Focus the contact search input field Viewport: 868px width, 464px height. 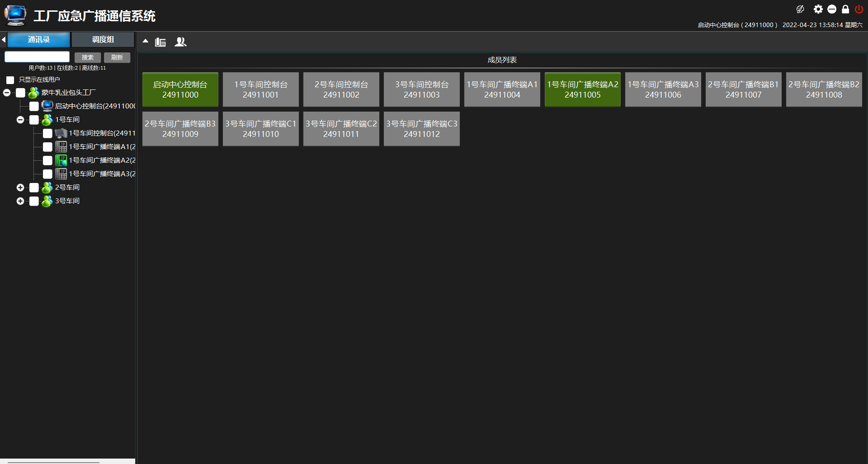pos(37,57)
